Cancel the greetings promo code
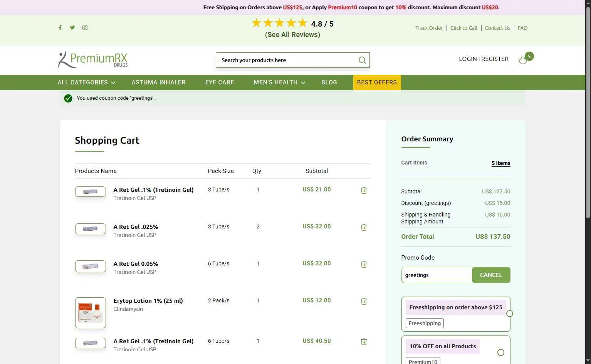The width and height of the screenshot is (591, 364). point(491,275)
